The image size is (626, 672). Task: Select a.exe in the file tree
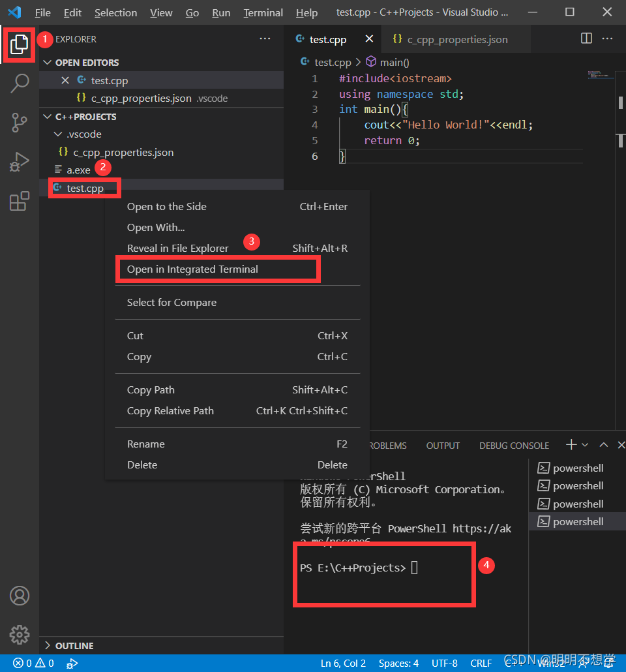tap(162, 170)
